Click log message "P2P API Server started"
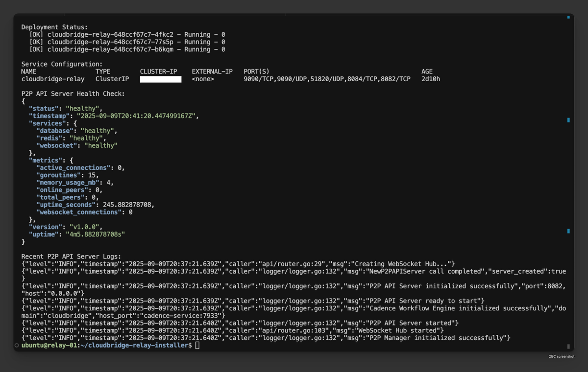 pos(412,323)
